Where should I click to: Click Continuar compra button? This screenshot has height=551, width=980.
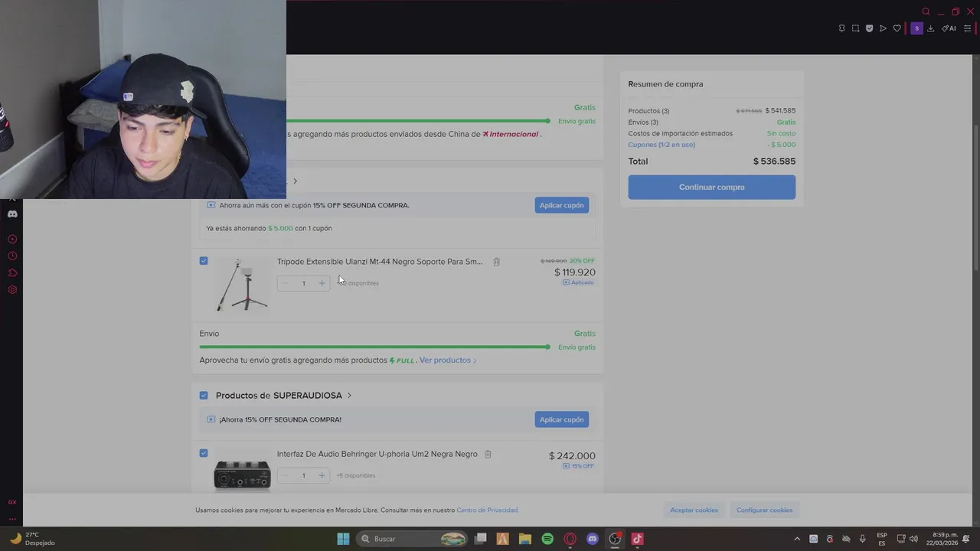(711, 187)
